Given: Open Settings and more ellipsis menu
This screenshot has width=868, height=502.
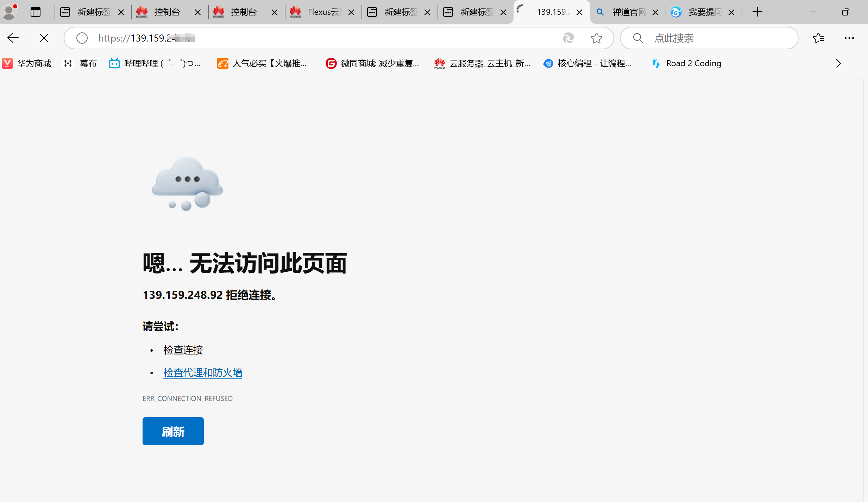Looking at the screenshot, I should (849, 38).
